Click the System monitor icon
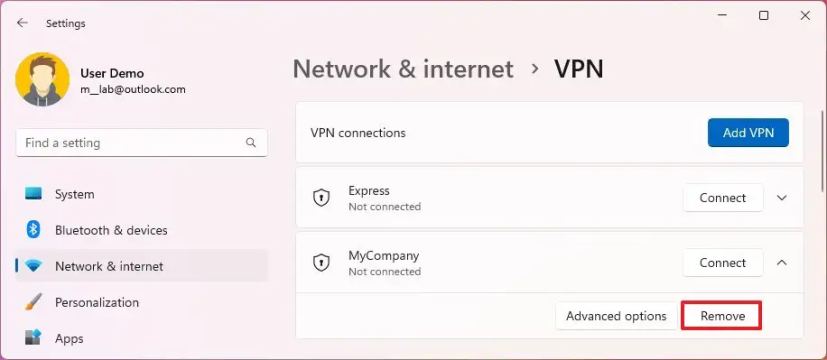 click(33, 194)
